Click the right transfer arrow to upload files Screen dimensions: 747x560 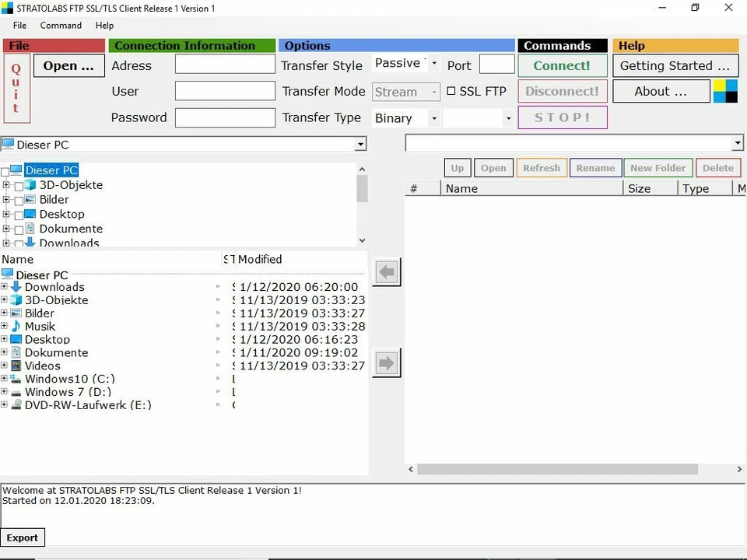(386, 362)
